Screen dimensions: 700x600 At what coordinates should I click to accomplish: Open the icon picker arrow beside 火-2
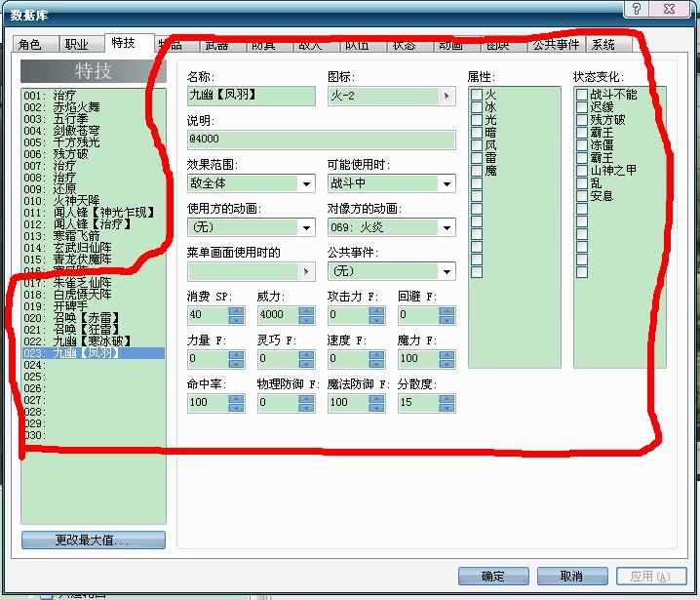pyautogui.click(x=447, y=96)
